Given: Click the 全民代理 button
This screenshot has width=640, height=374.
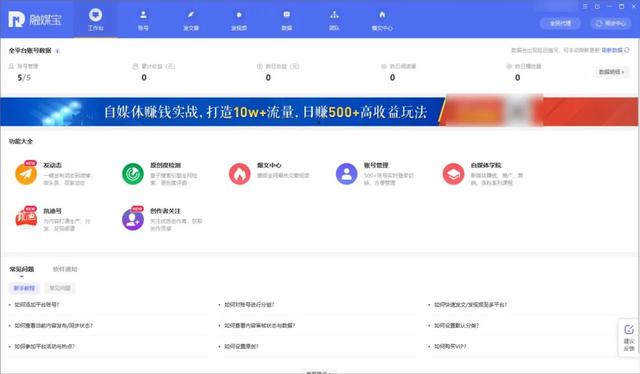Looking at the screenshot, I should coord(560,23).
